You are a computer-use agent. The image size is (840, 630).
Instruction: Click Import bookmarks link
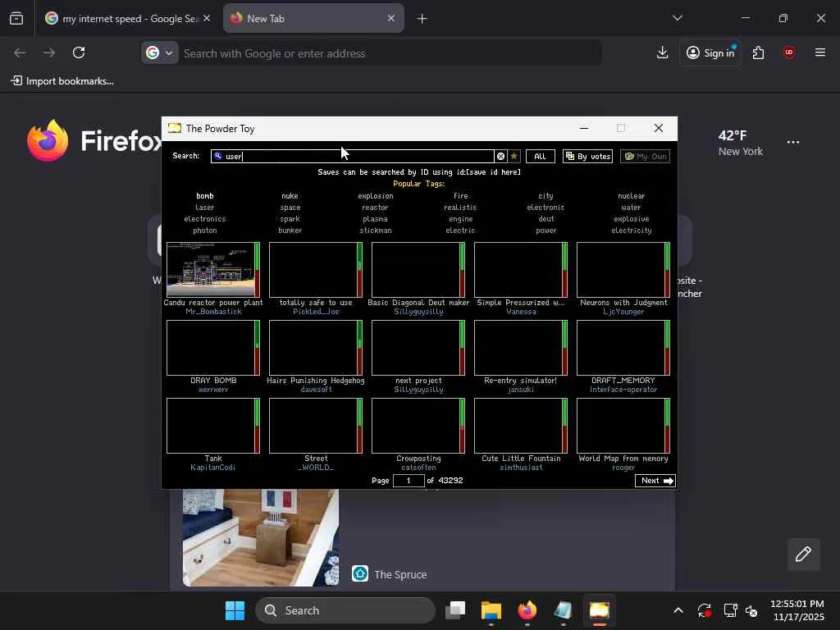click(x=62, y=81)
